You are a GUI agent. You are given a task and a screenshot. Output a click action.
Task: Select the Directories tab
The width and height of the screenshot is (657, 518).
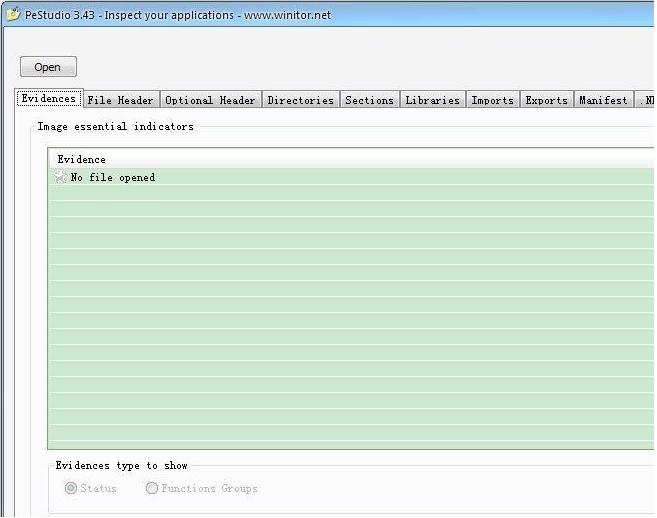coord(301,100)
